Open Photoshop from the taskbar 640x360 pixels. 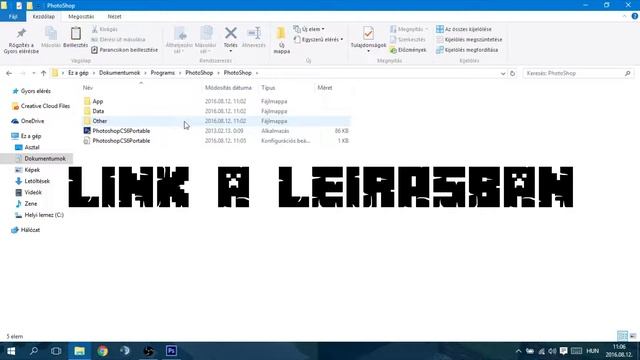171,351
